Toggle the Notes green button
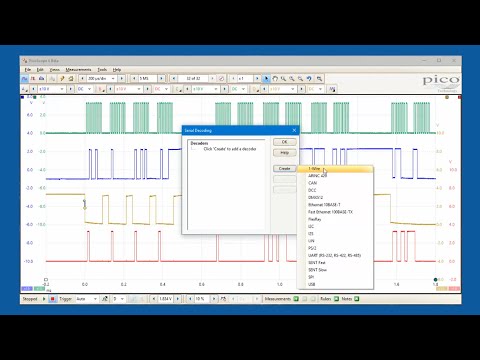This screenshot has height=360, width=480. [x=357, y=299]
